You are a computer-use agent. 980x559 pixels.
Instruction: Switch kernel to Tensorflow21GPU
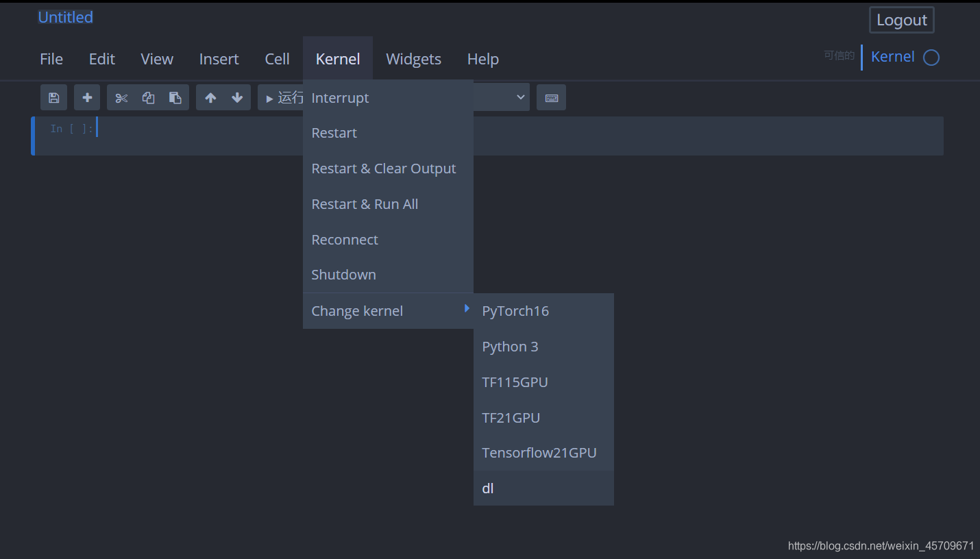543,453
